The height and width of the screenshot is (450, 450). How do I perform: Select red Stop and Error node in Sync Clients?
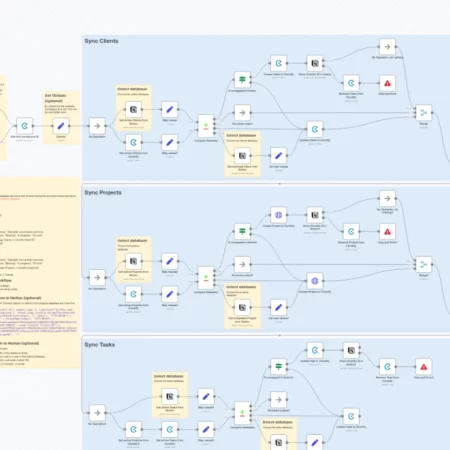(387, 83)
